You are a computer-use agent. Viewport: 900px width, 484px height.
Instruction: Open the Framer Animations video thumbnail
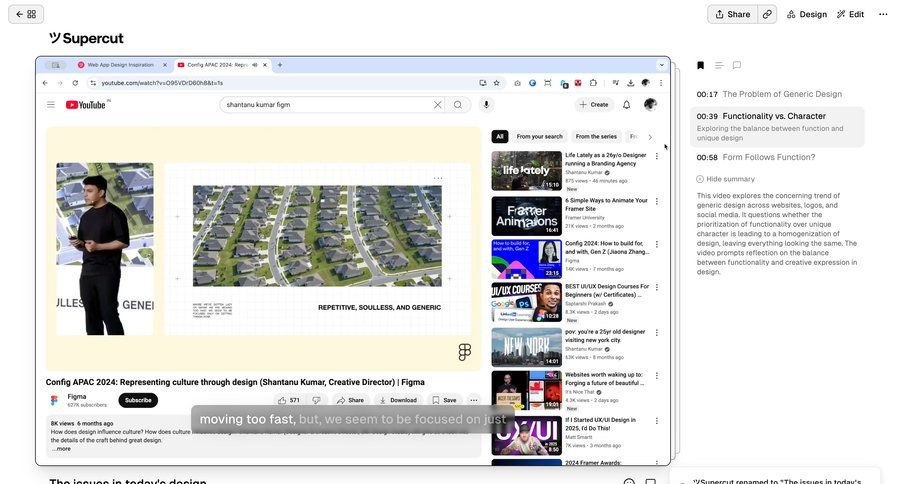pyautogui.click(x=526, y=216)
